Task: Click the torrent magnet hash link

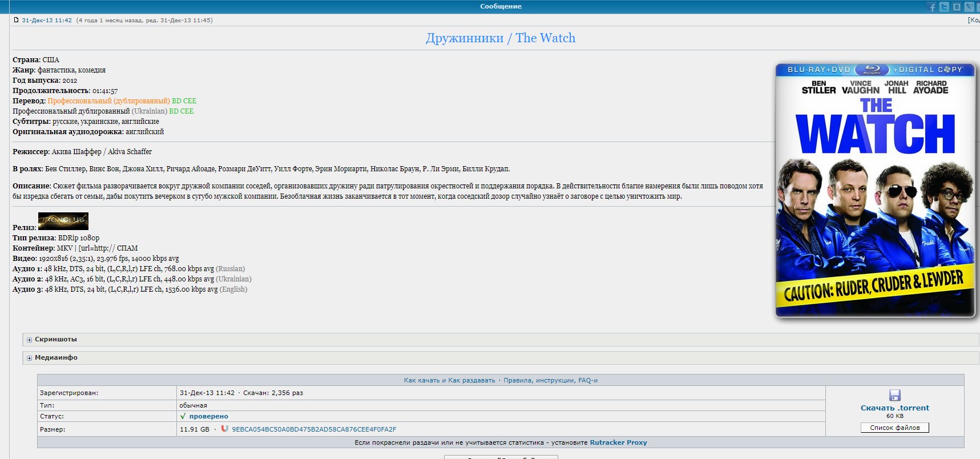Action: tap(313, 429)
